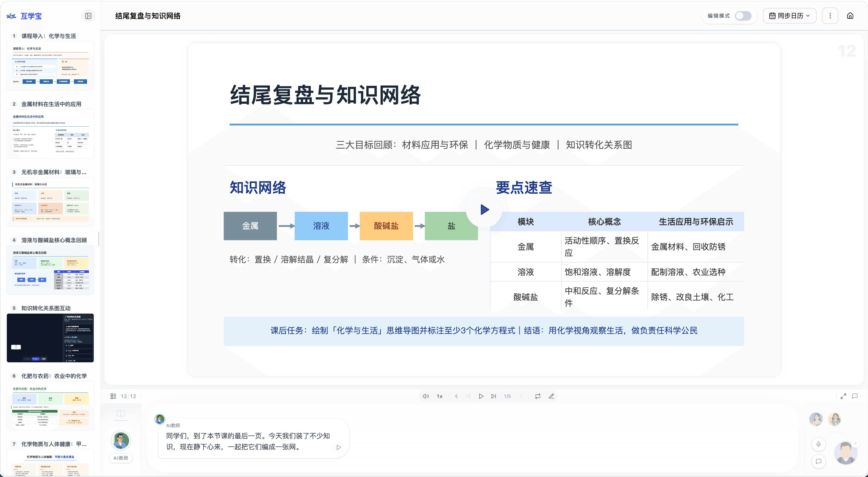Screen dimensions: 868x477
Task: Open the chat bubble below microphone
Action: 818,462
